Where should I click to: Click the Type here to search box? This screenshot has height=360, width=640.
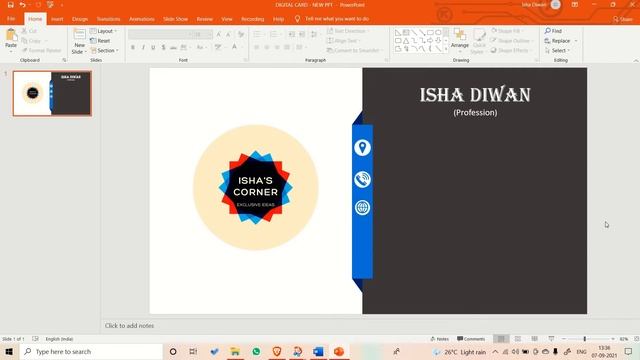pos(91,351)
